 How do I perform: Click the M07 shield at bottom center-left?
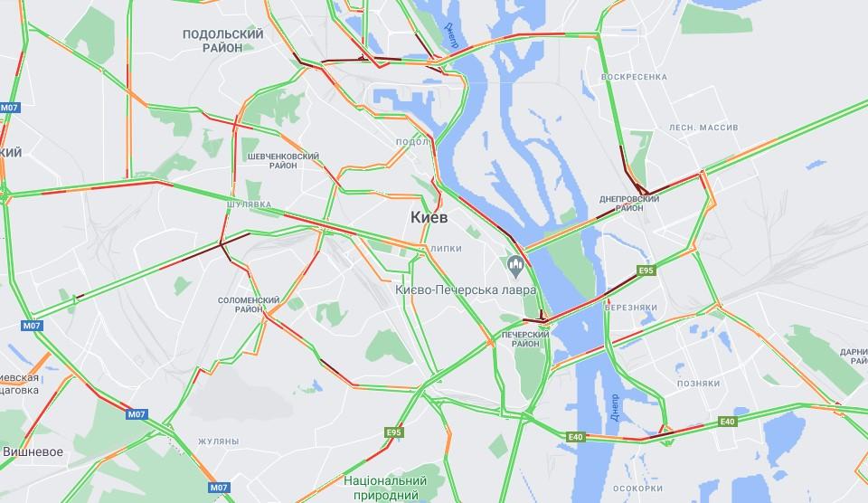219,488
